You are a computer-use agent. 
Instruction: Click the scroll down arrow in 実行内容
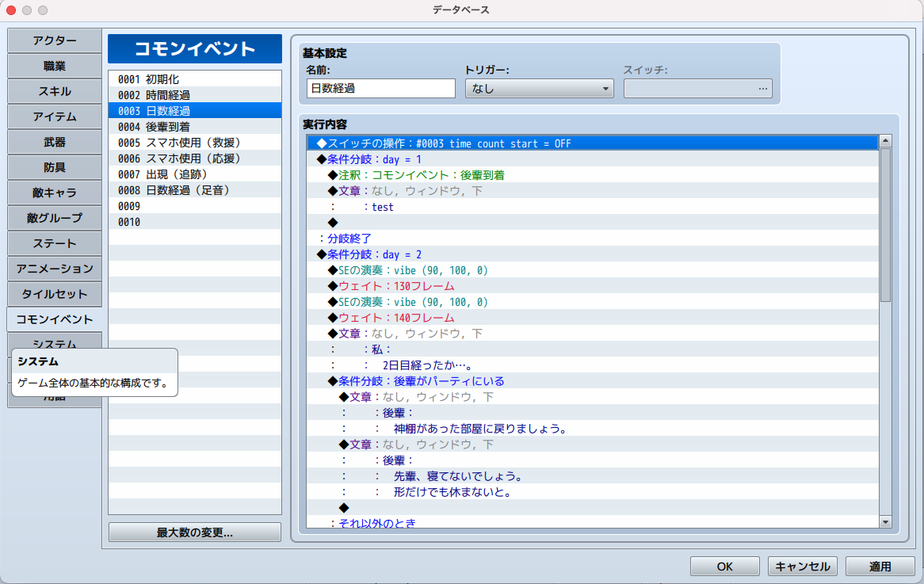click(x=885, y=521)
